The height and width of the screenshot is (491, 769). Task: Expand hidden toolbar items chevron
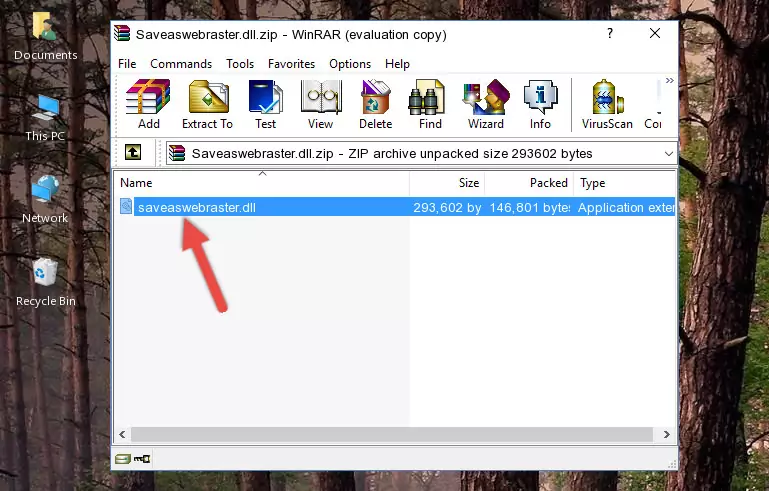(669, 80)
